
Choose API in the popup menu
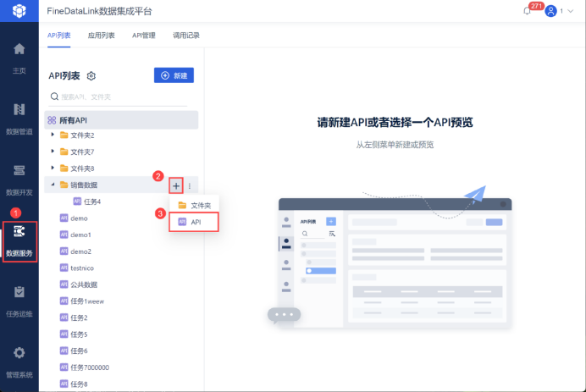(x=194, y=222)
